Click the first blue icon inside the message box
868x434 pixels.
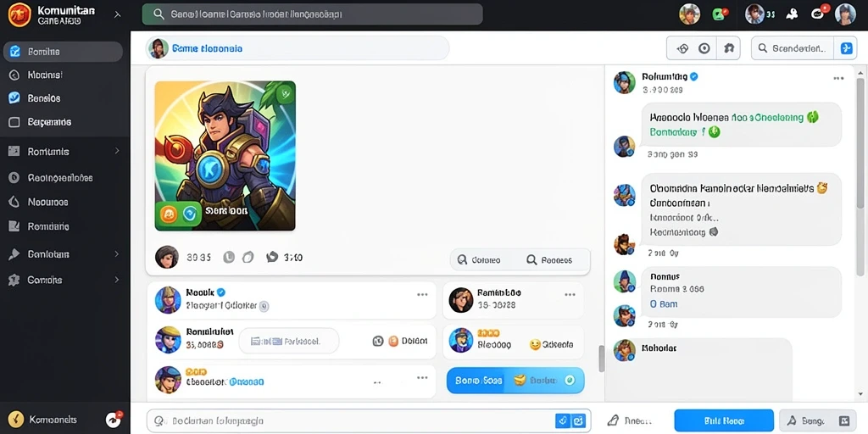[562, 420]
